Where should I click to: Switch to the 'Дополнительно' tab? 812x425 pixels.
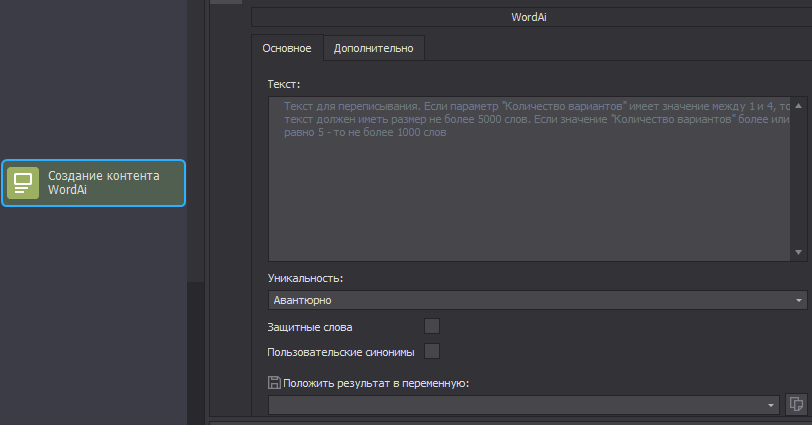373,48
